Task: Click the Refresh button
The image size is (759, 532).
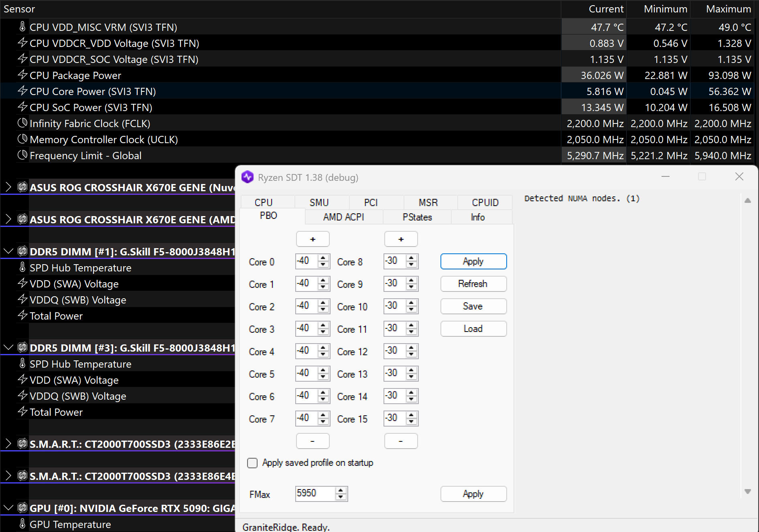Action: point(473,284)
